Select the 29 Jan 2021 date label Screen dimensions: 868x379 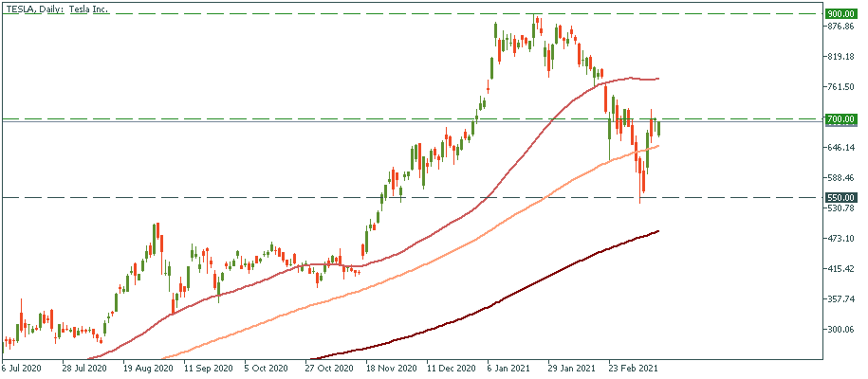click(574, 368)
